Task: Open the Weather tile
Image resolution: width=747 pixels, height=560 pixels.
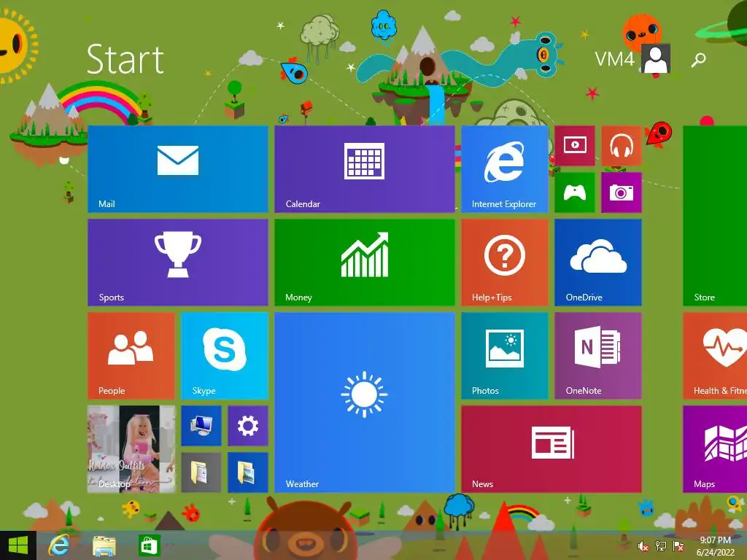Action: (x=365, y=402)
